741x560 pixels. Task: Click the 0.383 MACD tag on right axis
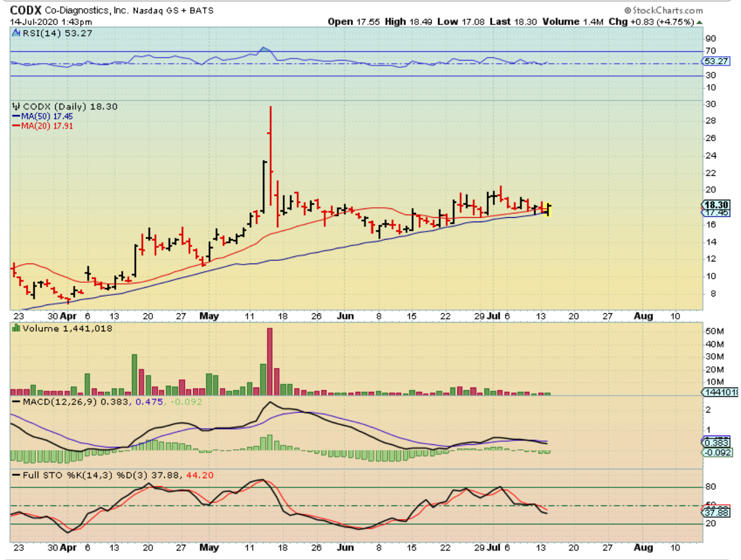[716, 443]
